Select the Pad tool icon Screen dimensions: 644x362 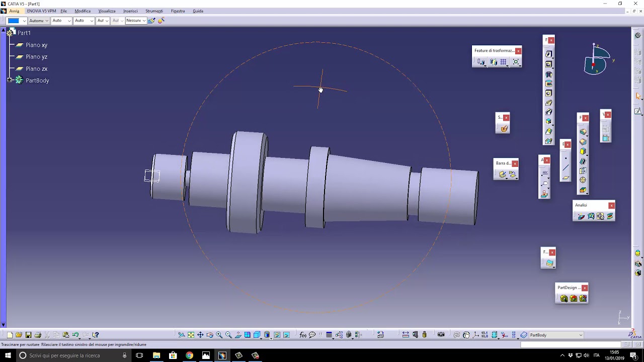pyautogui.click(x=549, y=54)
